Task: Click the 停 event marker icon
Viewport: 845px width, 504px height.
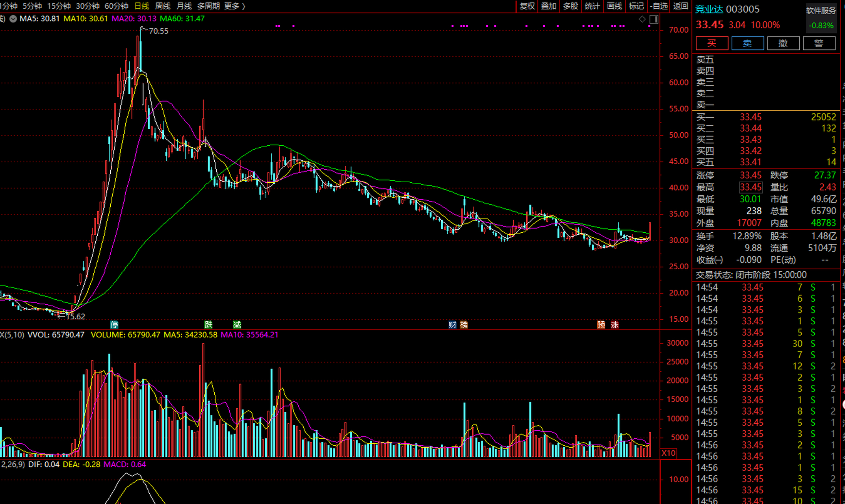Action: tap(114, 324)
